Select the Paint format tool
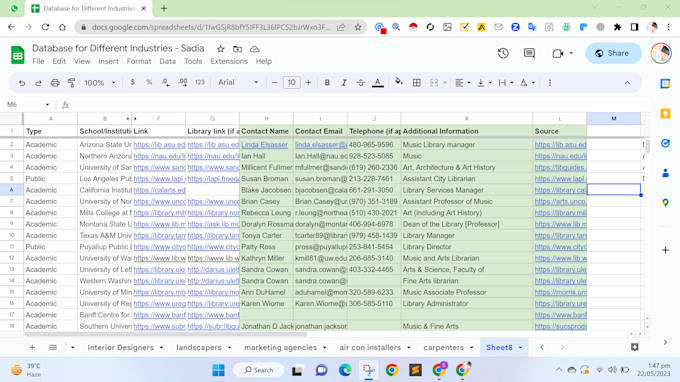 [72, 83]
